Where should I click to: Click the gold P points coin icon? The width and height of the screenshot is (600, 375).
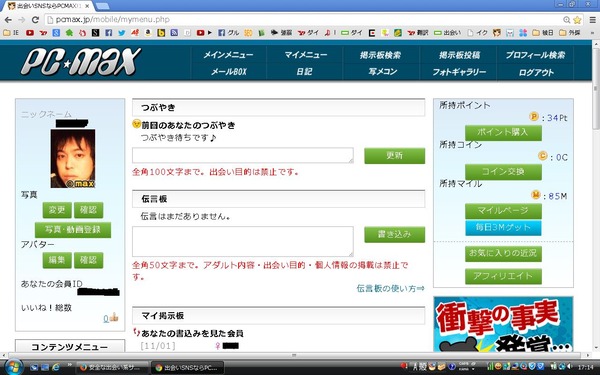point(534,116)
